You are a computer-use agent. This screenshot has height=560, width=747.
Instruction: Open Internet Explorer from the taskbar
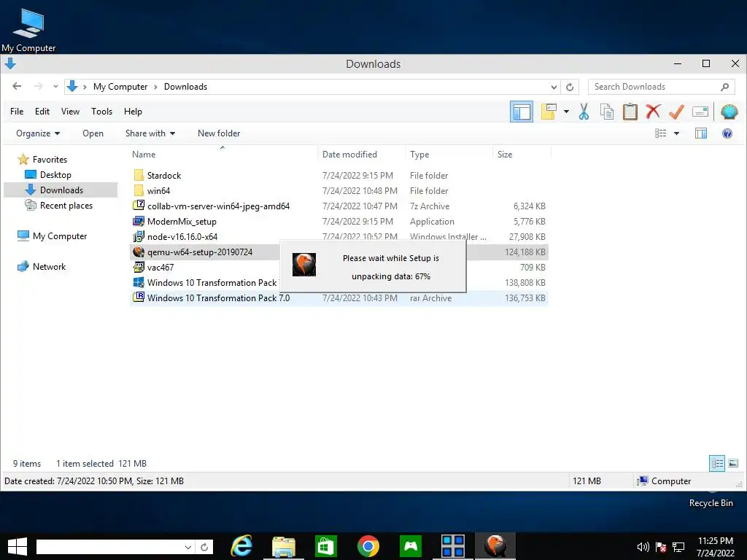[x=241, y=546]
